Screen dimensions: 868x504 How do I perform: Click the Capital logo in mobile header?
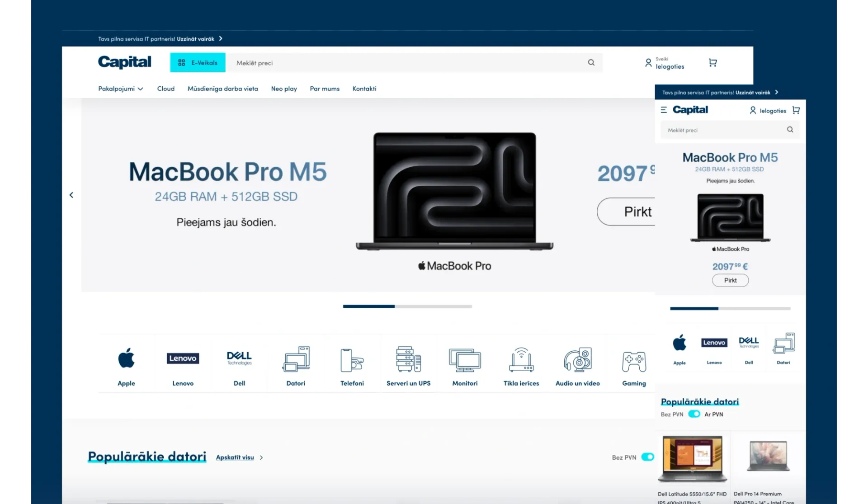pyautogui.click(x=690, y=110)
